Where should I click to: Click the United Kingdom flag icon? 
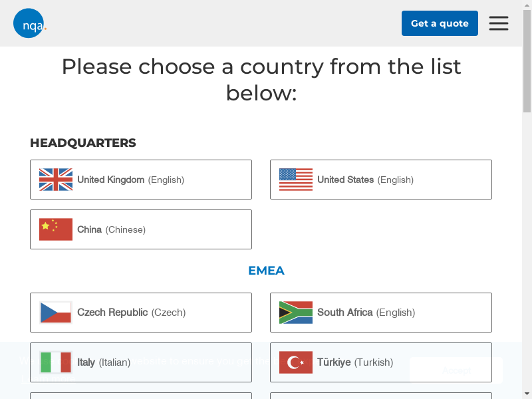[56, 180]
